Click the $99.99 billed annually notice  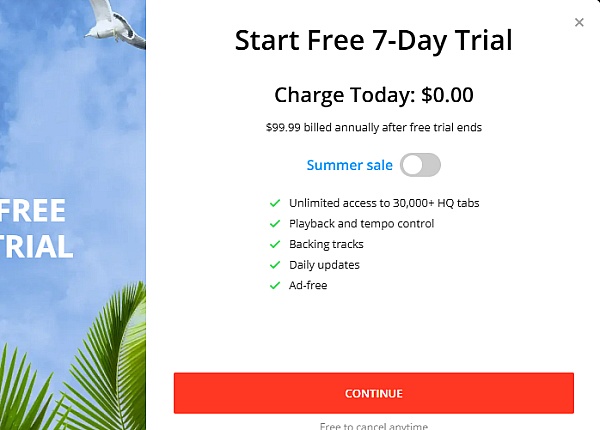(x=373, y=127)
